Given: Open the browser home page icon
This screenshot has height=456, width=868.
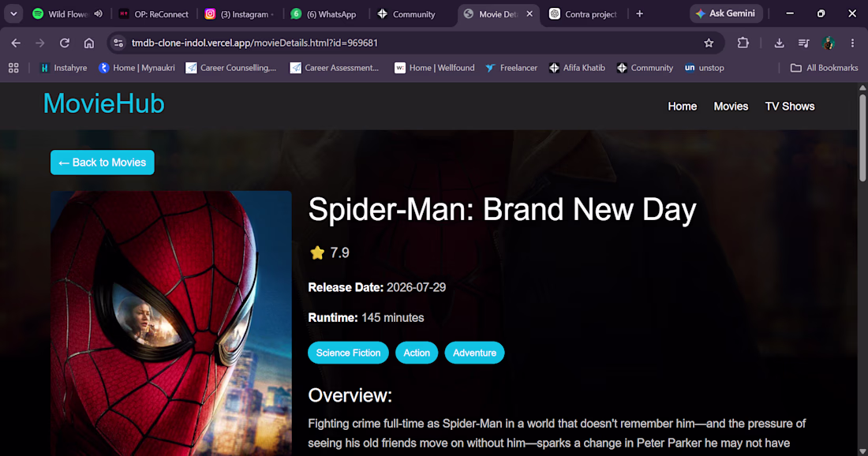Looking at the screenshot, I should pos(89,43).
